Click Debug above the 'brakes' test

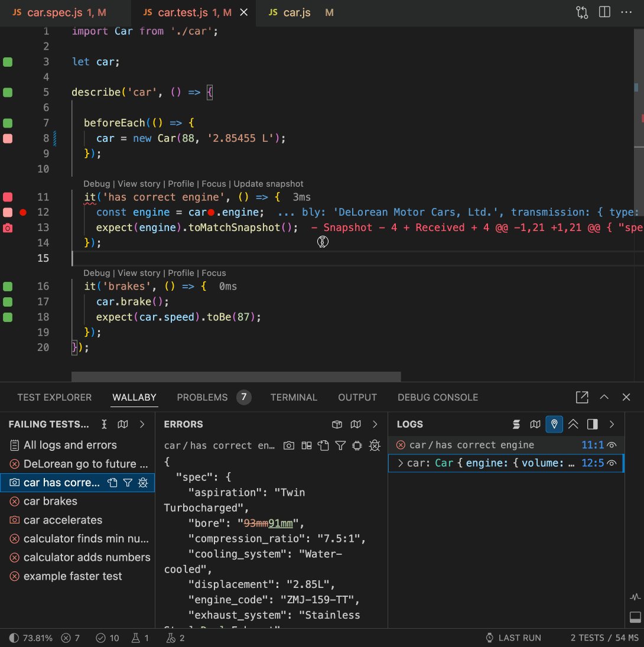click(96, 273)
